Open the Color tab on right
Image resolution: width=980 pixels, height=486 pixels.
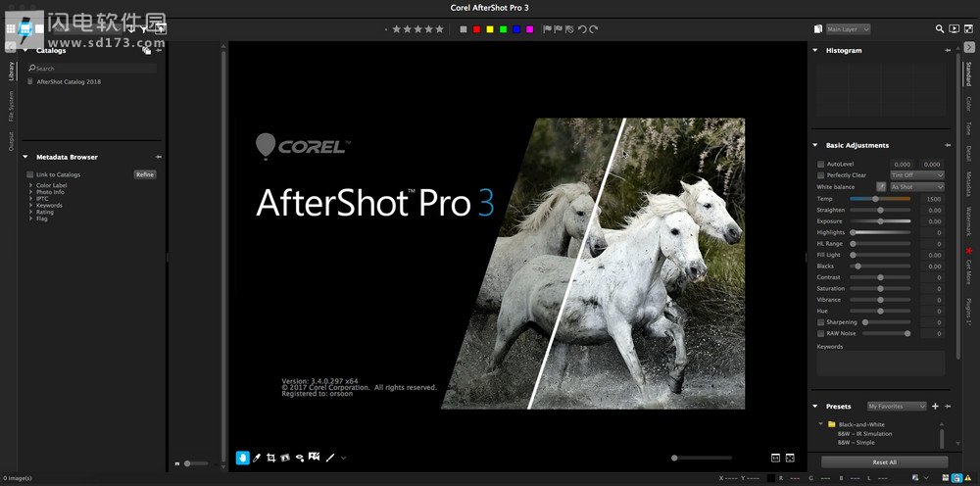[x=968, y=104]
